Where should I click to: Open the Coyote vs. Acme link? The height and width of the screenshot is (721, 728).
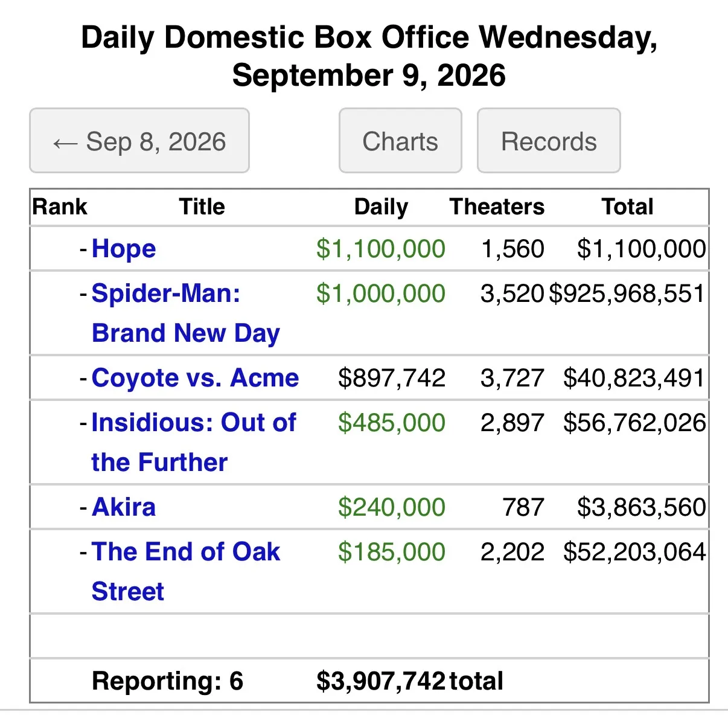(x=195, y=377)
